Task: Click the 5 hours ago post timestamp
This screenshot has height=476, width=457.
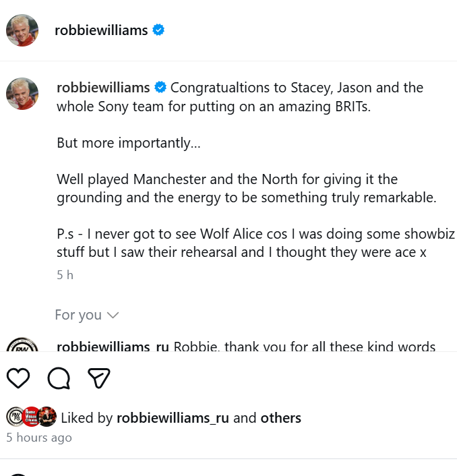Action: [x=39, y=438]
